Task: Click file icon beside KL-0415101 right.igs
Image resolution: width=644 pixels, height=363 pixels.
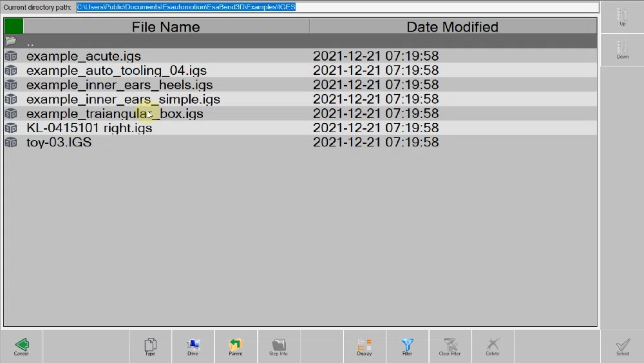Action: tap(11, 128)
